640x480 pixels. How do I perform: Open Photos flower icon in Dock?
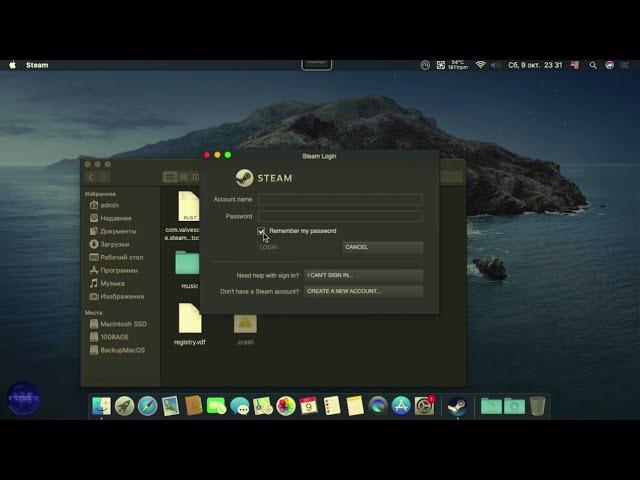point(286,406)
